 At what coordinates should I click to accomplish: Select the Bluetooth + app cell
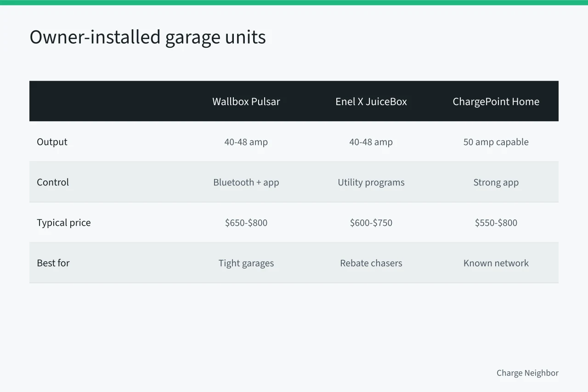tap(246, 182)
